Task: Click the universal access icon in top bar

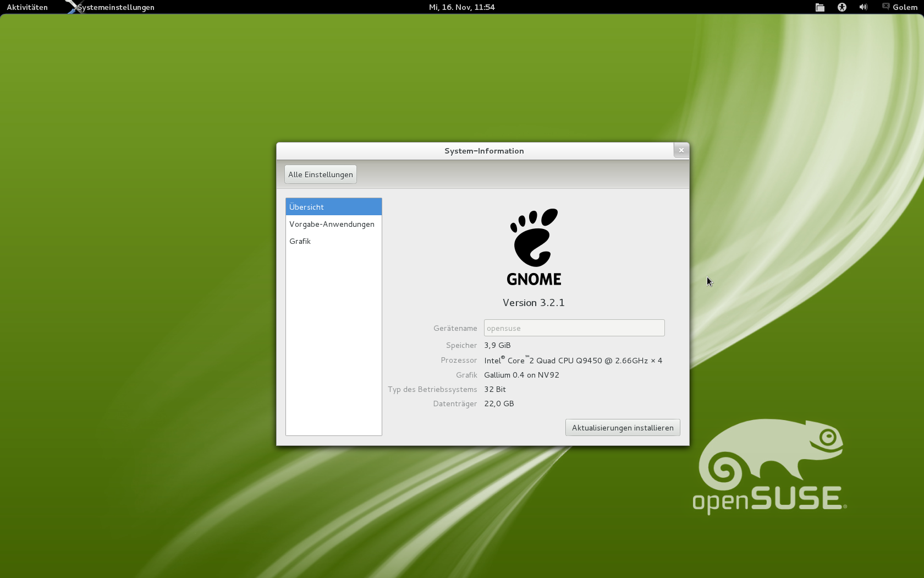Action: (842, 7)
